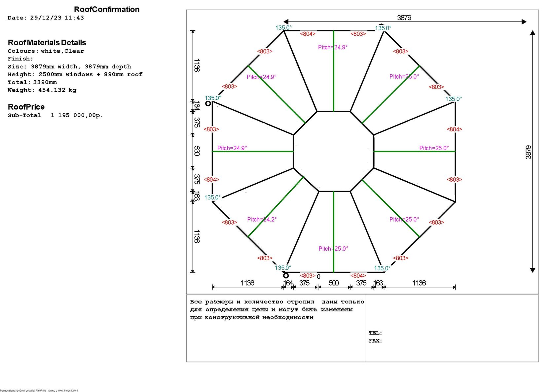The width and height of the screenshot is (555, 392).
Task: Click the RoofConfirmation title
Action: point(106,9)
